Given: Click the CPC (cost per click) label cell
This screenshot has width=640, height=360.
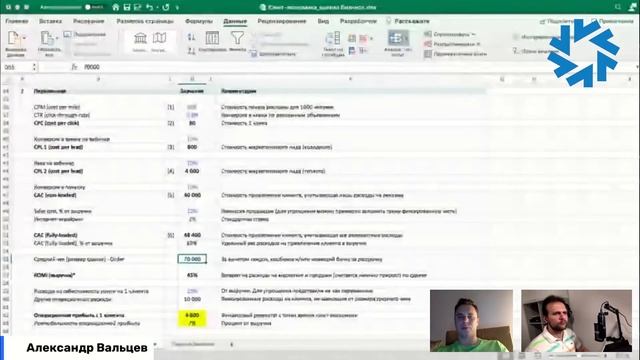Looking at the screenshot, I should click(x=57, y=123).
